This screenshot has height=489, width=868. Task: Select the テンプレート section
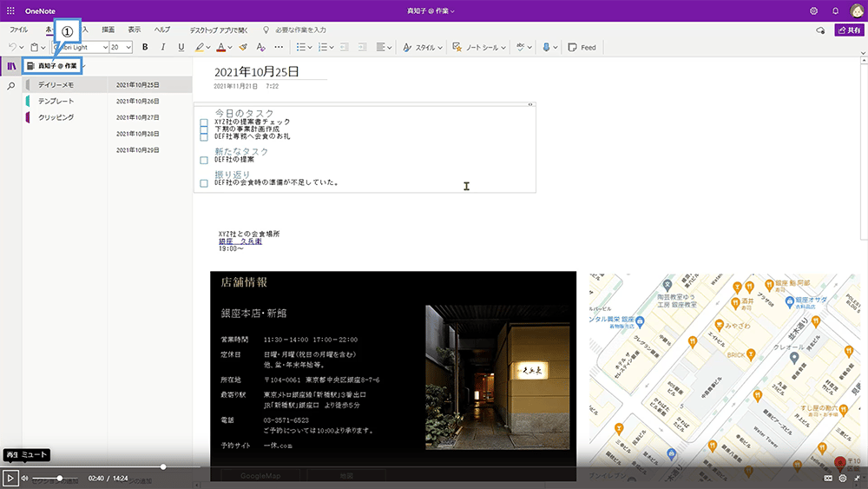pos(65,101)
